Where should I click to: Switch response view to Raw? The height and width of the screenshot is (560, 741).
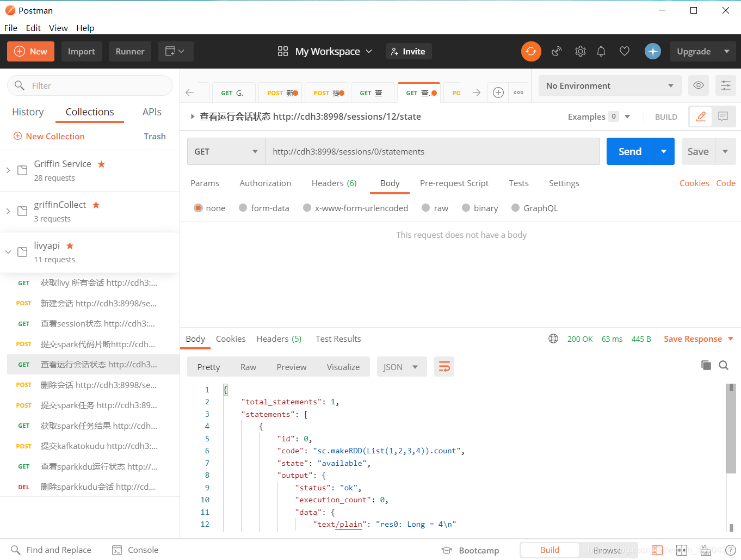(x=248, y=367)
